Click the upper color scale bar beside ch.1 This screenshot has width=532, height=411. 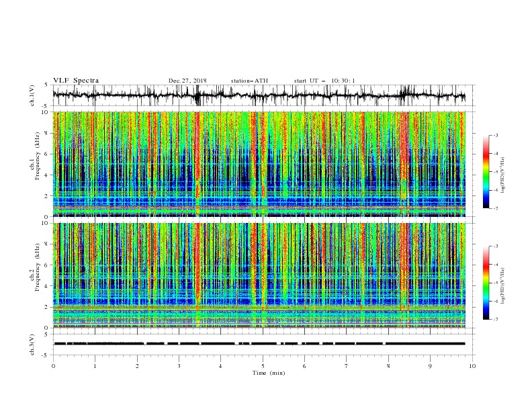486,171
